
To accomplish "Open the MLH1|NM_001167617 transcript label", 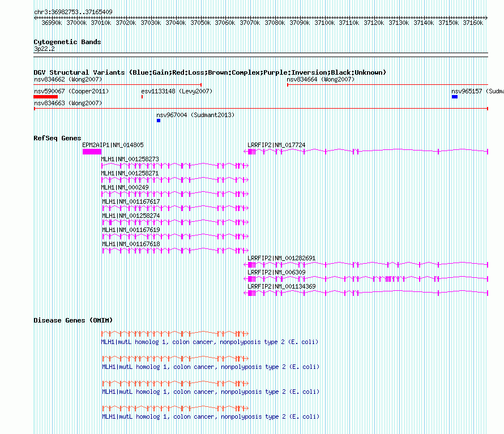I will tap(131, 202).
